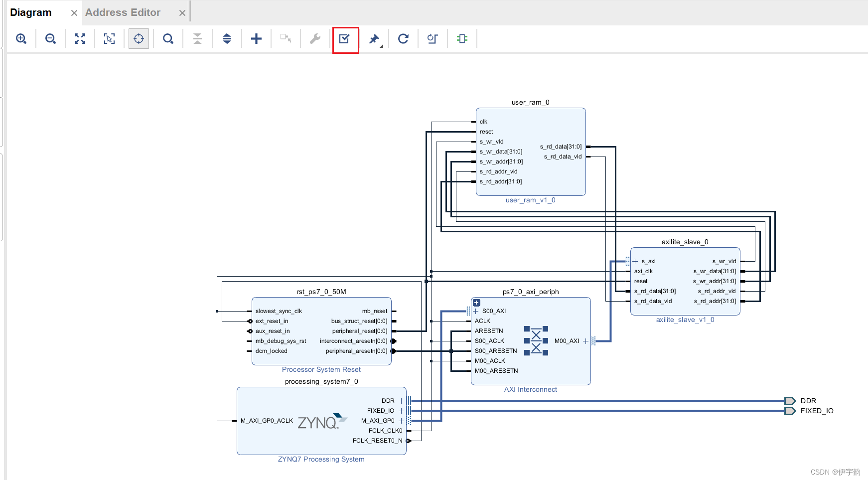
Task: Fit diagram with Zoom Fit icon
Action: click(80, 39)
